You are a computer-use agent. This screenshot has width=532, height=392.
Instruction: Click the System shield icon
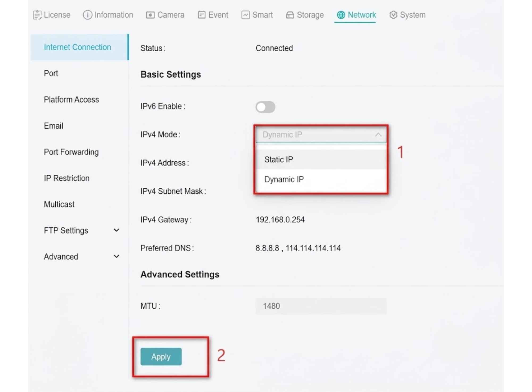pos(393,15)
